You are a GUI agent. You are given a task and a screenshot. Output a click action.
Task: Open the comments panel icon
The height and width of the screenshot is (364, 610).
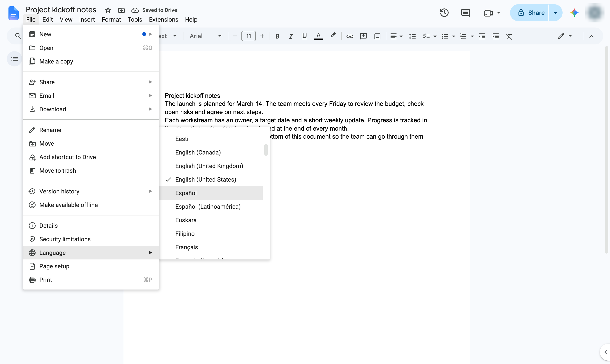coord(465,13)
